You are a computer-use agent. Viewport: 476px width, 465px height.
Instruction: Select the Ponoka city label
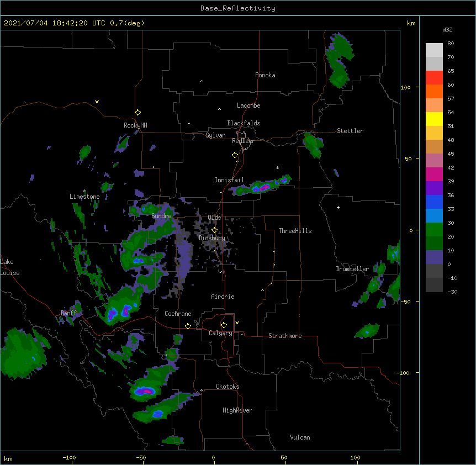pyautogui.click(x=265, y=75)
